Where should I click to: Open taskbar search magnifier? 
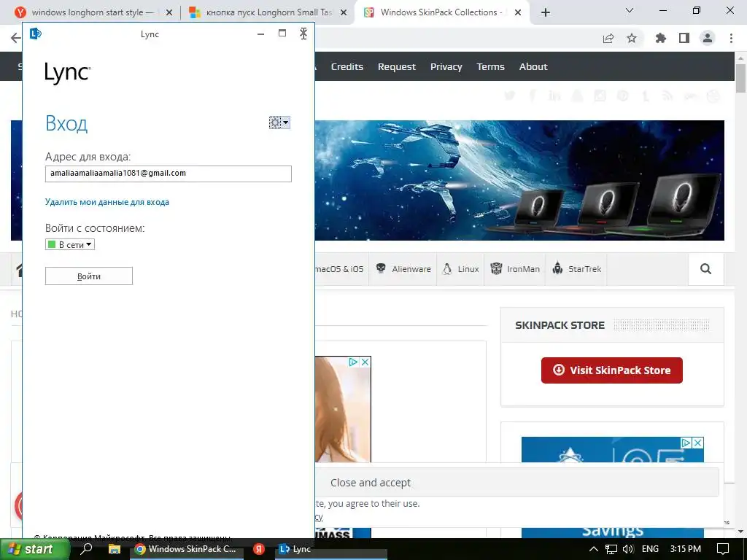pos(86,548)
